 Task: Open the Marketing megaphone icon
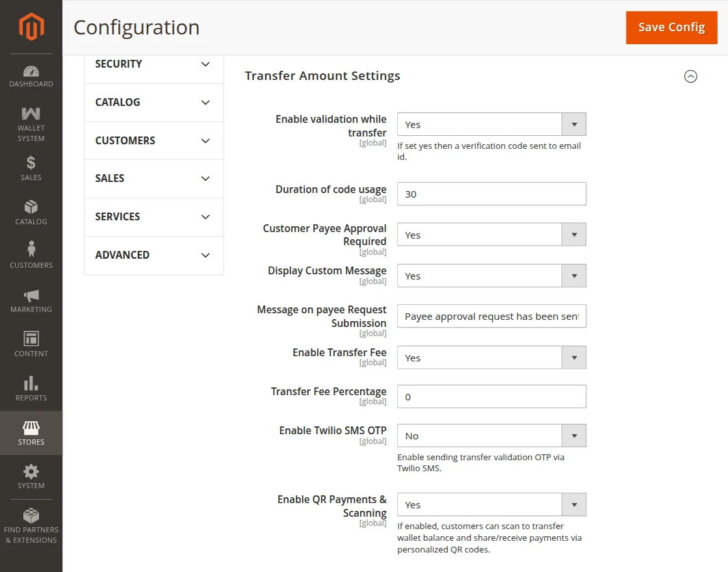click(31, 296)
